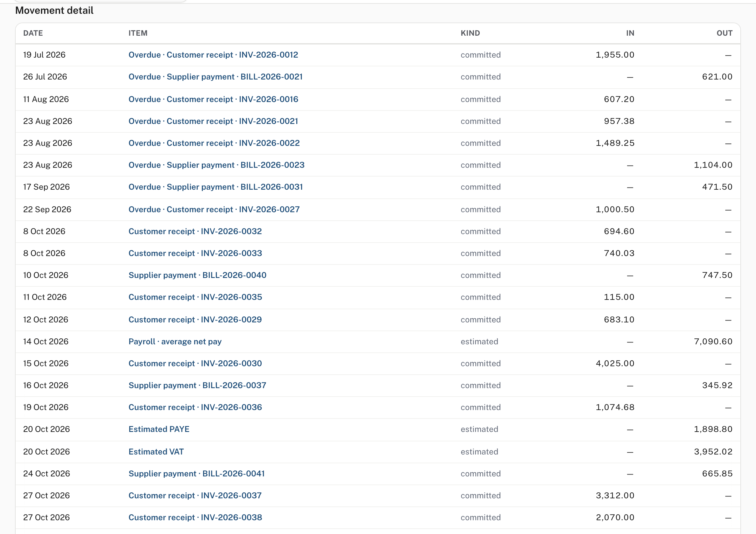The width and height of the screenshot is (756, 534).
Task: Select the 4,025.00 in amount
Action: (x=615, y=363)
